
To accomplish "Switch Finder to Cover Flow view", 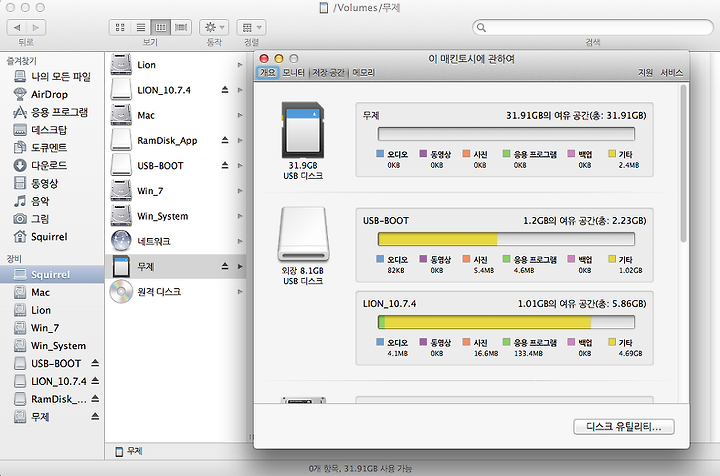I will point(181,28).
